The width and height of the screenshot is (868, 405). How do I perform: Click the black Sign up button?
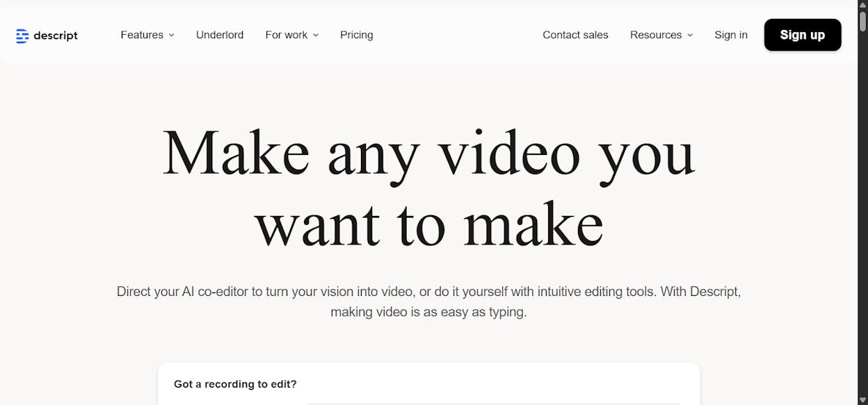pyautogui.click(x=803, y=35)
